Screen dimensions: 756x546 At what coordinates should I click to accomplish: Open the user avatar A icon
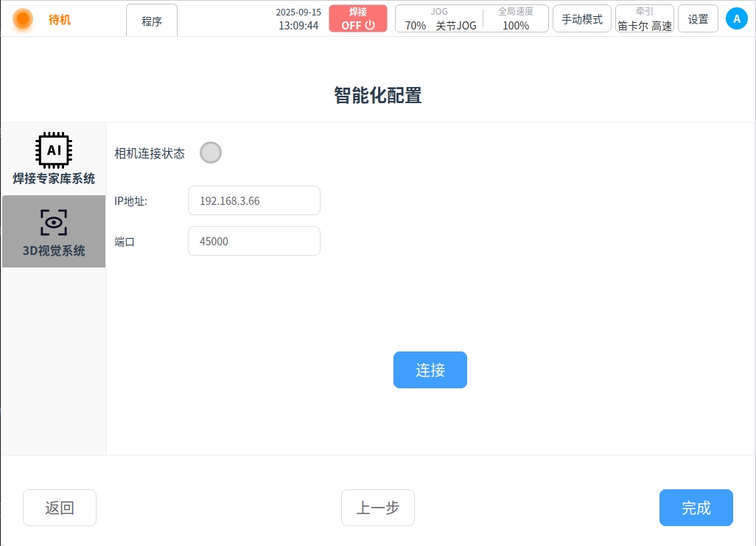click(x=736, y=19)
